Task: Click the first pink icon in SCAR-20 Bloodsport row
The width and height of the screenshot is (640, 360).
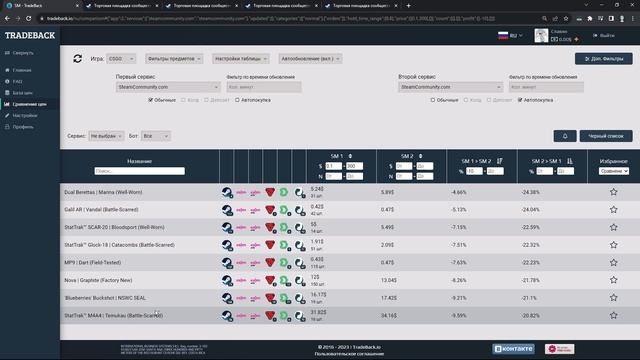Action: (x=241, y=227)
